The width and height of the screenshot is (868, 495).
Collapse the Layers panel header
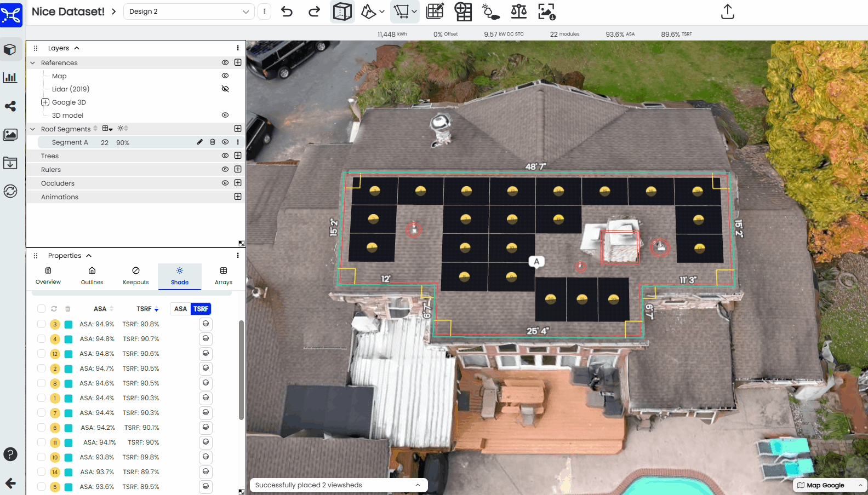[77, 48]
